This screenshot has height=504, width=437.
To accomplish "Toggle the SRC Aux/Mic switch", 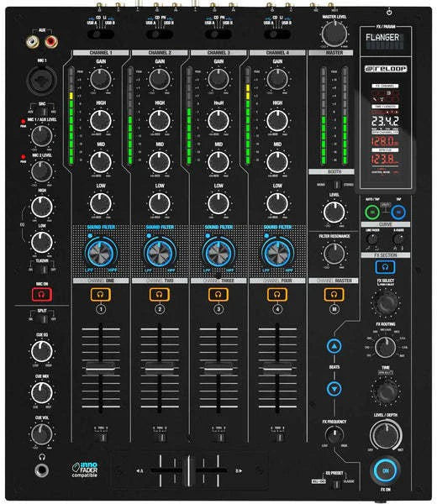I will tap(42, 112).
